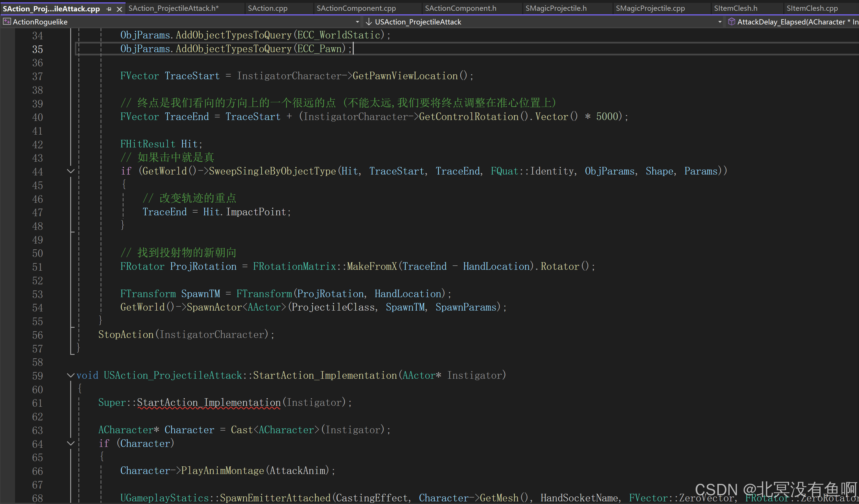The height and width of the screenshot is (504, 859).
Task: Collapse the if (Character) block
Action: pos(71,443)
